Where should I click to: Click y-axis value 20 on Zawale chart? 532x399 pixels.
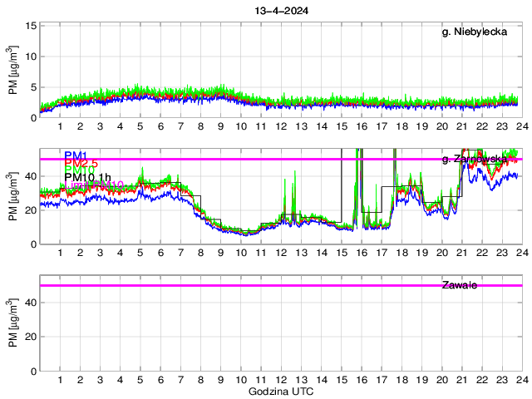(32, 337)
